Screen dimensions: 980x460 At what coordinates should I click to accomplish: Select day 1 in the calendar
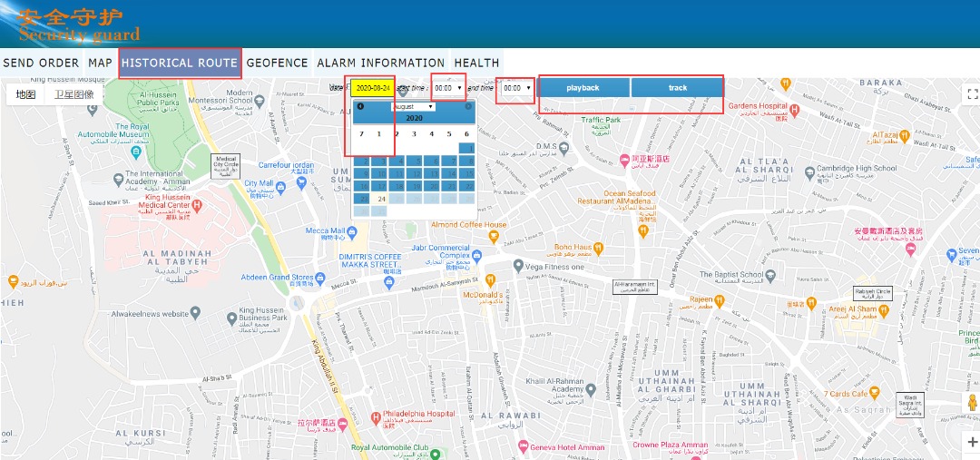[466, 148]
